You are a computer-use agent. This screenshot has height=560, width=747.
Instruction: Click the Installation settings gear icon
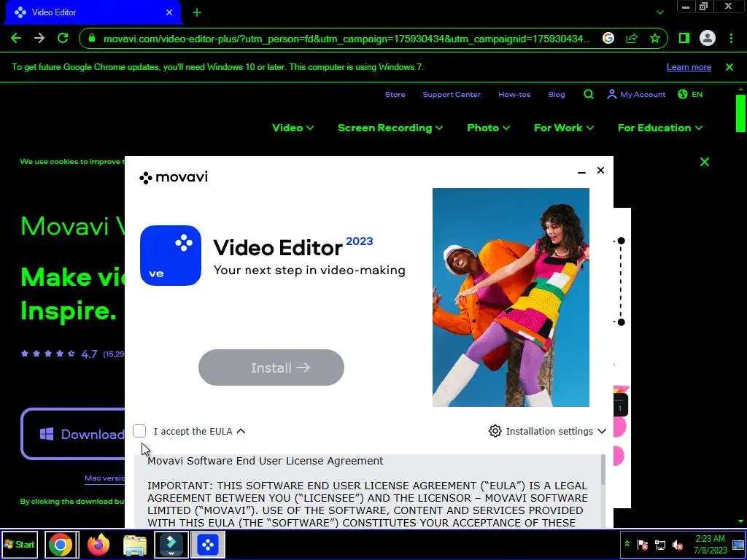tap(495, 431)
